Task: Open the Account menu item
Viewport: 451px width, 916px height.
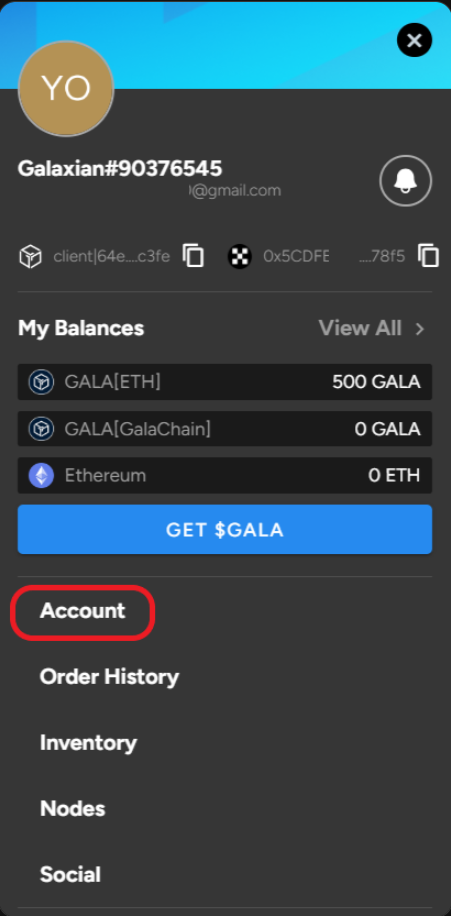Action: [82, 611]
